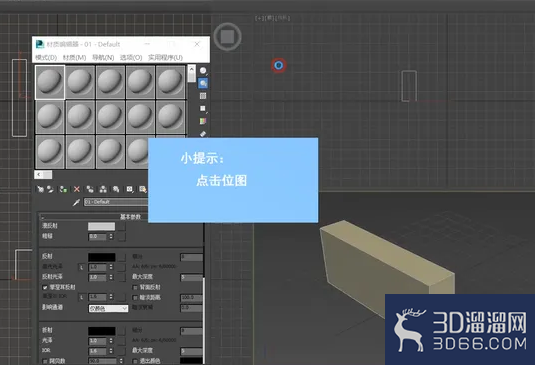Click the map button beside 反射 swatch
Viewport: 535px width, 365px height.
coord(122,257)
